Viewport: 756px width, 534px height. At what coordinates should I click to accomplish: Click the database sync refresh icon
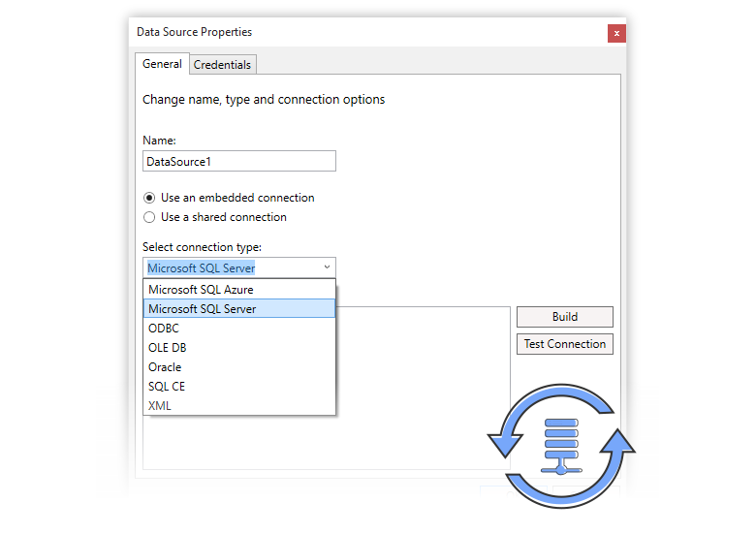(x=560, y=445)
